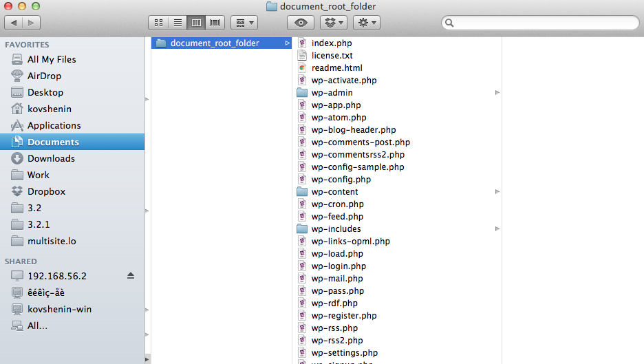Open the 3.2.1 sidebar folder
This screenshot has width=644, height=364.
click(x=72, y=224)
